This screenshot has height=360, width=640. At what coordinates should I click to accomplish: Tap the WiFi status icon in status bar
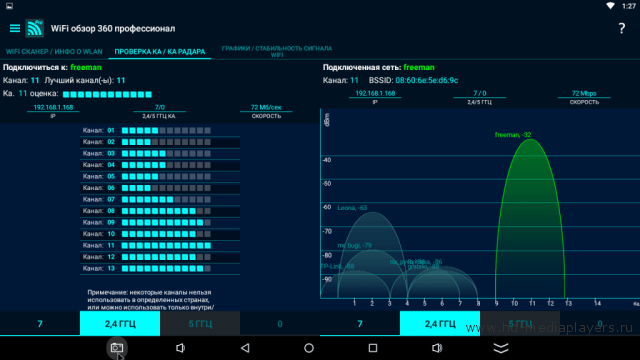tap(610, 6)
